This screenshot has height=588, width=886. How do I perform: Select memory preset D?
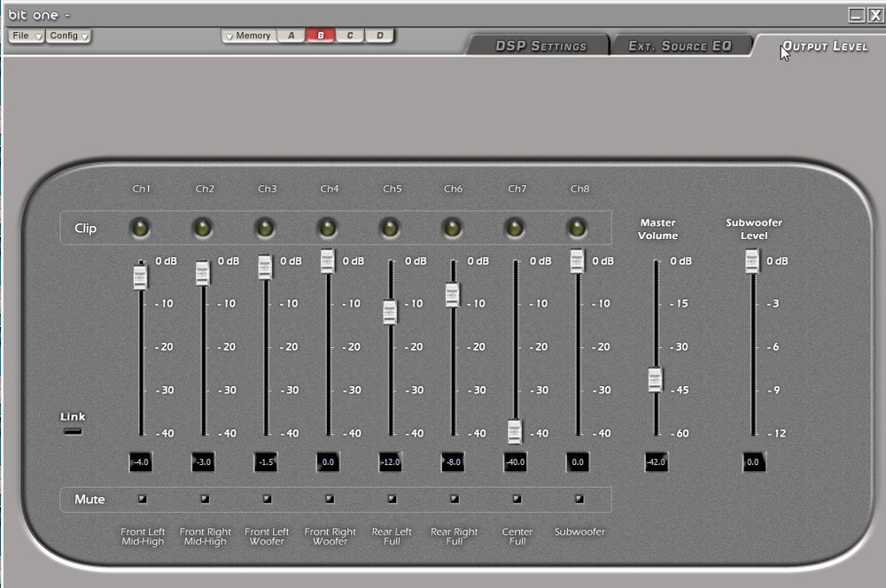point(379,35)
